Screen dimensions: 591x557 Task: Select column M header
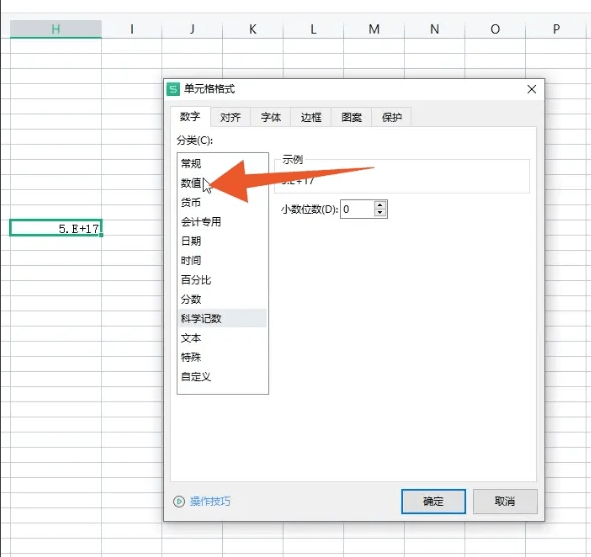[374, 29]
